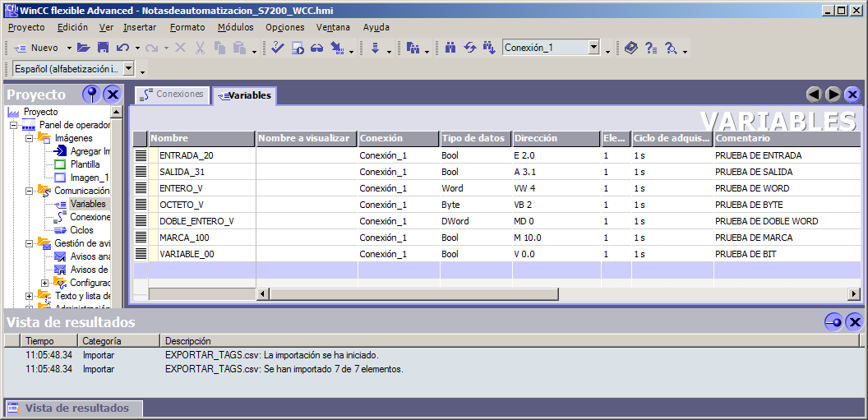868x420 pixels.
Task: Click the Vista de resultados bottom tab
Action: click(73, 408)
